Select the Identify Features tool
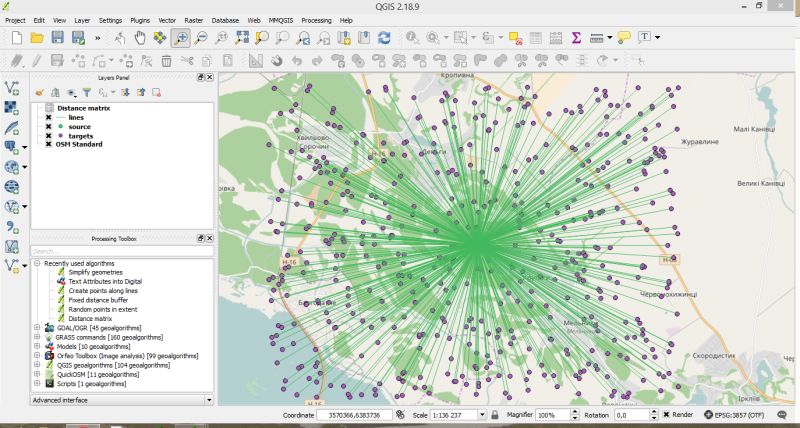 point(412,38)
